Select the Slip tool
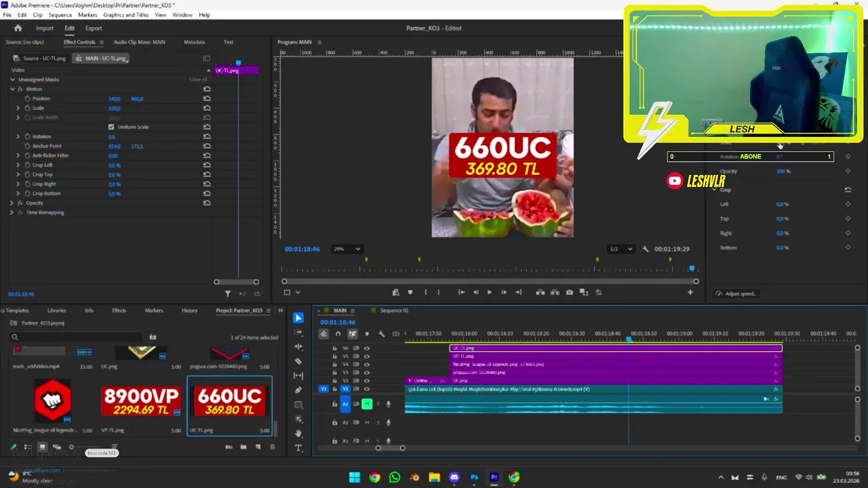The image size is (868, 488). tap(298, 375)
